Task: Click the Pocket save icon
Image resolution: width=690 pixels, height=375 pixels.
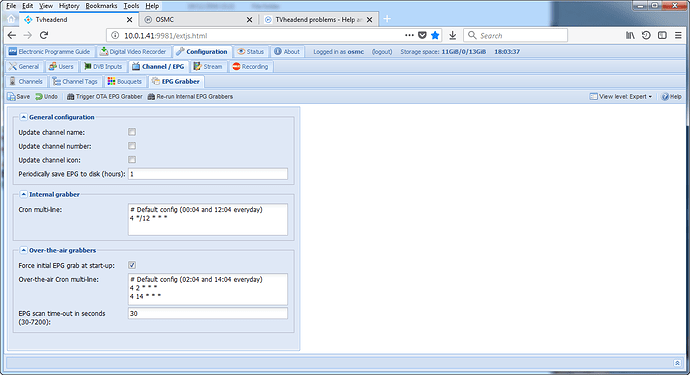Action: coord(422,35)
